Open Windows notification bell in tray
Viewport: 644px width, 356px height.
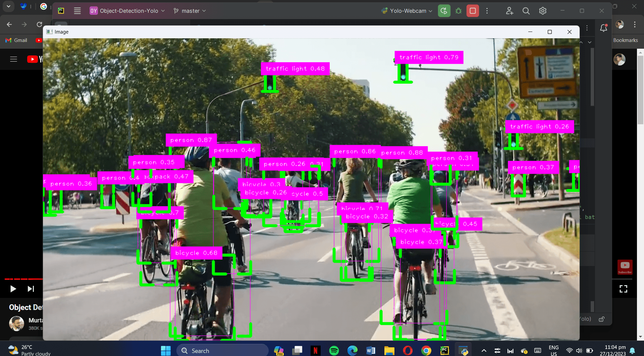(632, 351)
